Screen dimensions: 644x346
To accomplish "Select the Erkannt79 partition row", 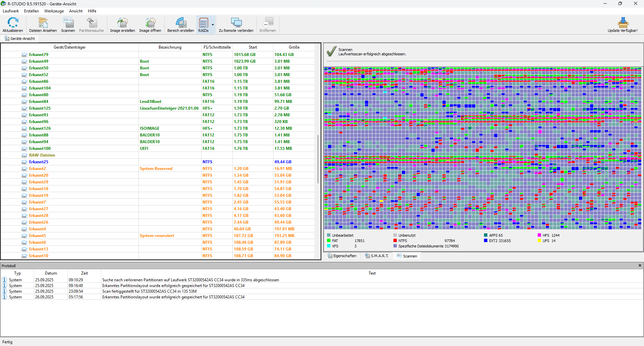I will point(158,55).
